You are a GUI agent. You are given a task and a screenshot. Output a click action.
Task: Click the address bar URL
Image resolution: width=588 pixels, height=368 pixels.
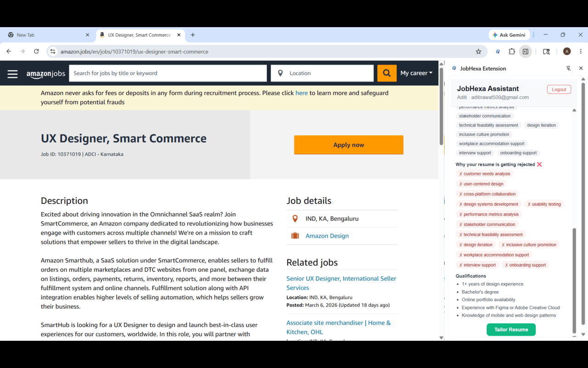click(134, 52)
